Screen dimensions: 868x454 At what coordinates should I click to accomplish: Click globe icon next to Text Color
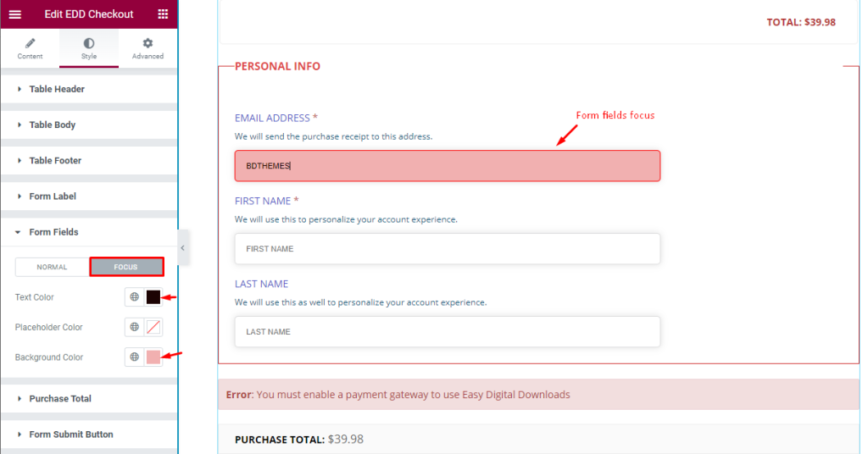point(135,297)
